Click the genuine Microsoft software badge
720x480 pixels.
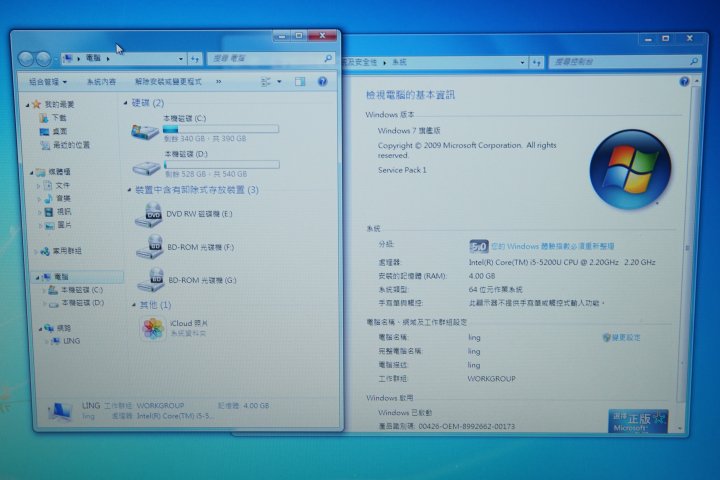point(638,421)
